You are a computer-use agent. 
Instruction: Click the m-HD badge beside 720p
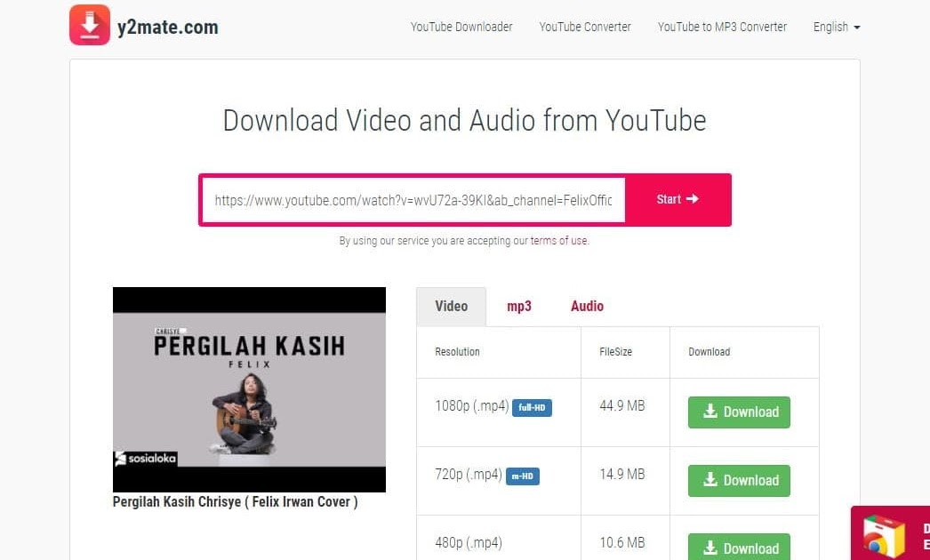(x=523, y=476)
